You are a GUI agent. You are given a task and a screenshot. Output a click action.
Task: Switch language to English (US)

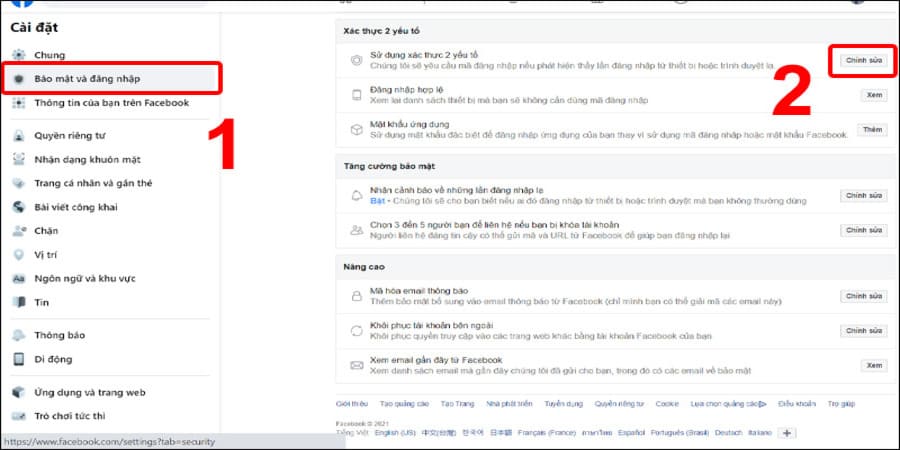(395, 433)
